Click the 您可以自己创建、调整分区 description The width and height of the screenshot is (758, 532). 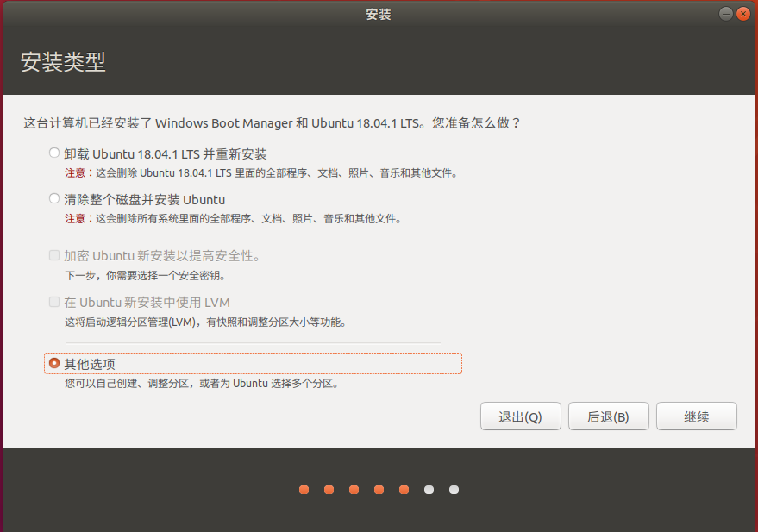click(203, 384)
